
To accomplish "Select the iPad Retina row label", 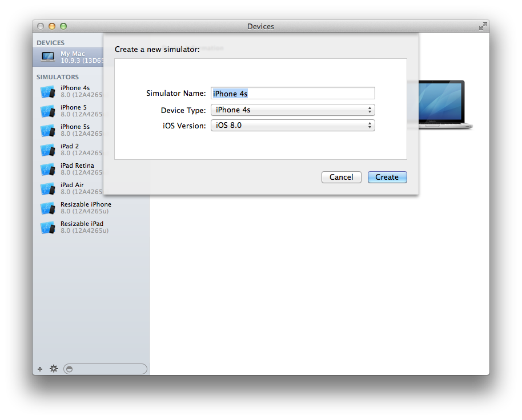I will [77, 165].
